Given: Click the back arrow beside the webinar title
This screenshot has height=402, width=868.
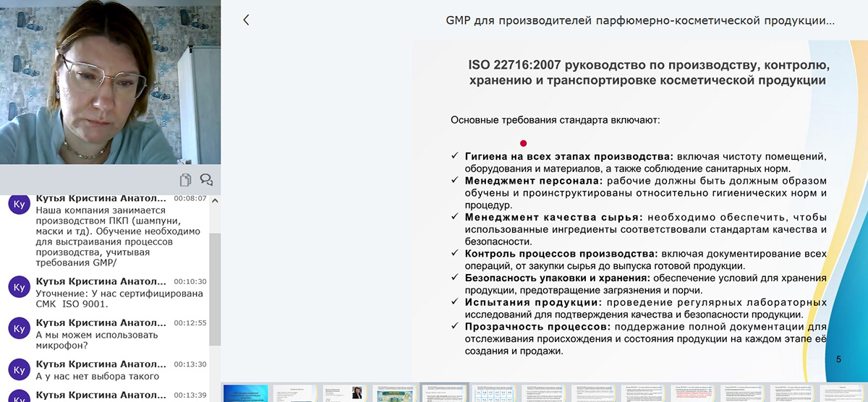Looking at the screenshot, I should coord(246,20).
